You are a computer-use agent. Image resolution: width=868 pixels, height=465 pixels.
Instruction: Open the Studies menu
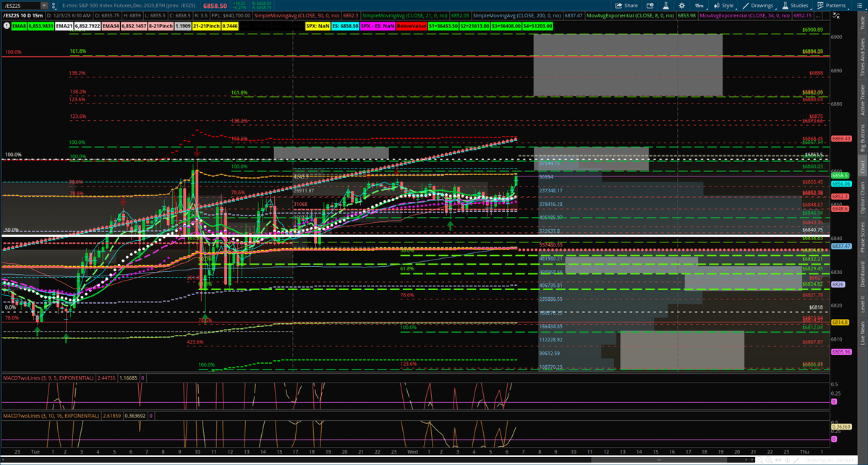coord(795,6)
